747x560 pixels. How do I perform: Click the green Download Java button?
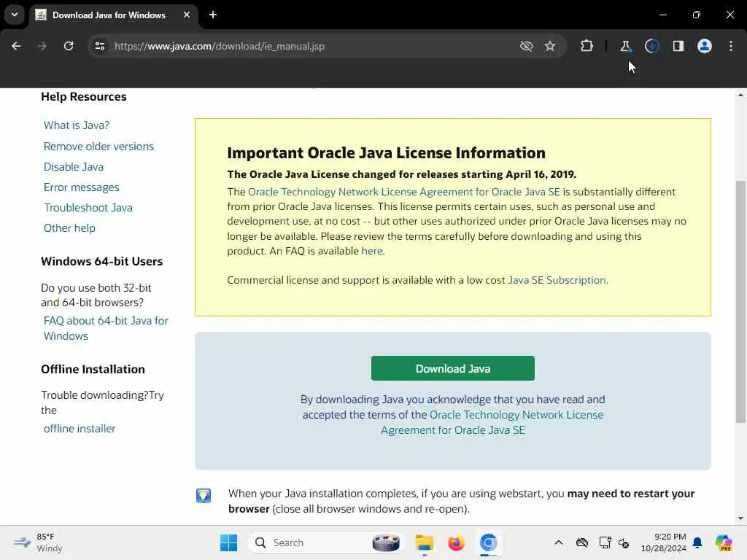click(452, 368)
